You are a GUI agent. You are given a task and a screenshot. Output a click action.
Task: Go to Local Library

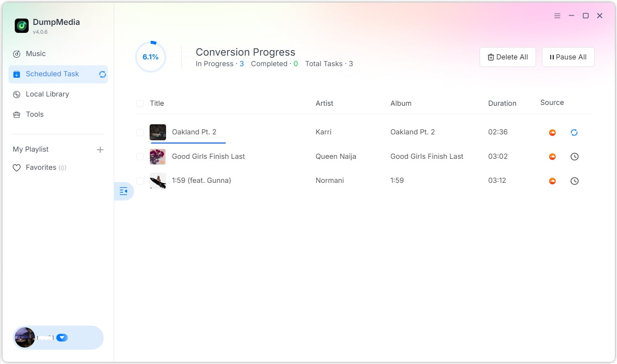[x=47, y=94]
